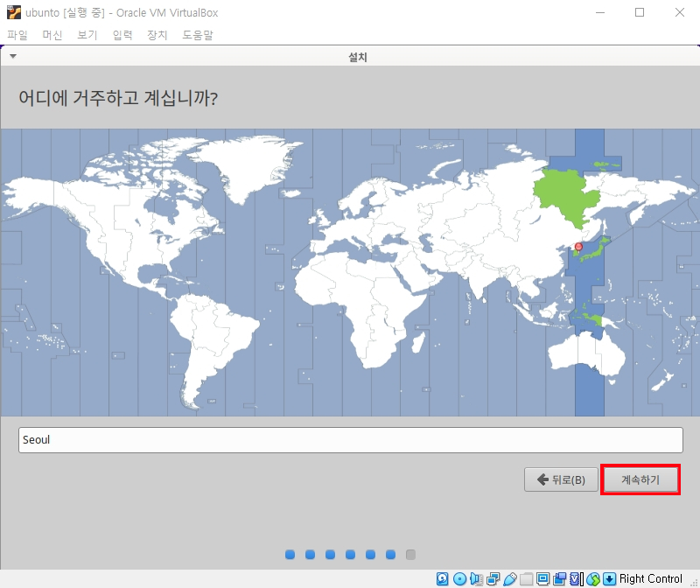Click the USB devices status icon
700x588 pixels.
click(510, 579)
